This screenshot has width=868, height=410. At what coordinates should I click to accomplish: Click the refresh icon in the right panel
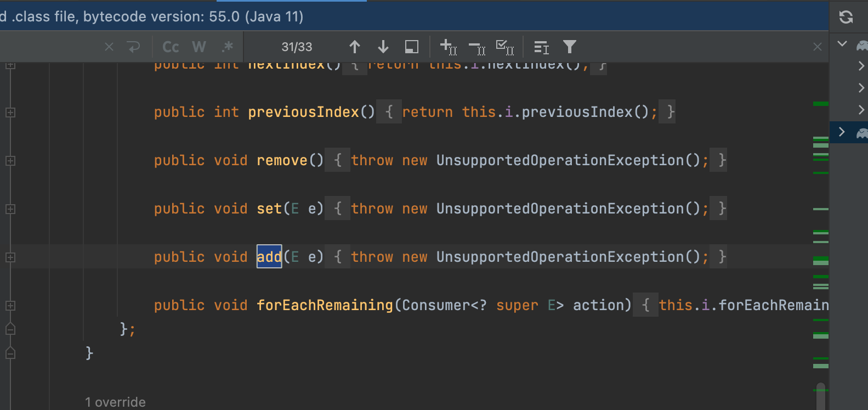tap(846, 17)
